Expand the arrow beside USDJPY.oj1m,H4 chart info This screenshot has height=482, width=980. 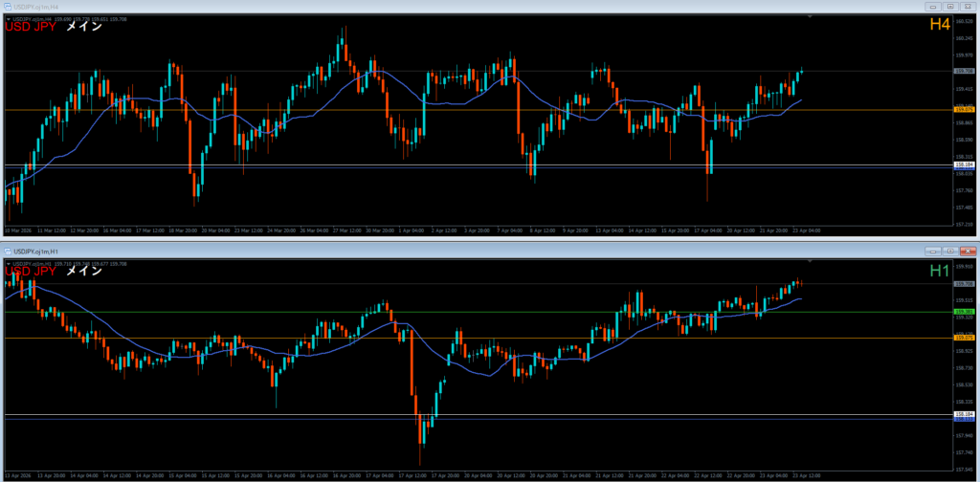click(8, 18)
